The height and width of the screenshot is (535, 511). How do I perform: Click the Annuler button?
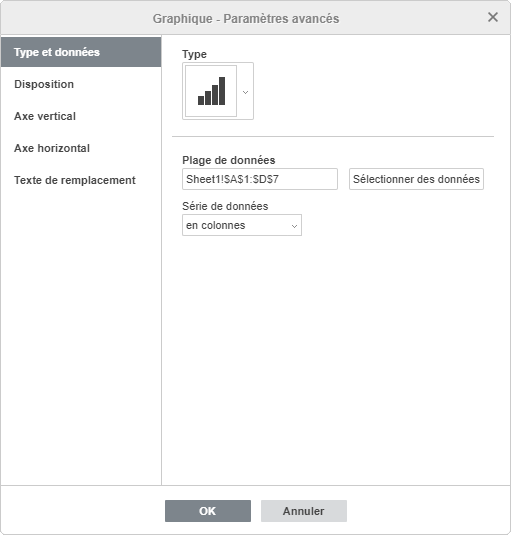pyautogui.click(x=304, y=511)
